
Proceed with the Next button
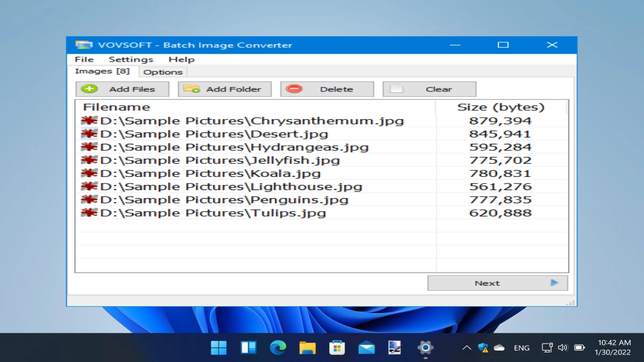click(498, 283)
